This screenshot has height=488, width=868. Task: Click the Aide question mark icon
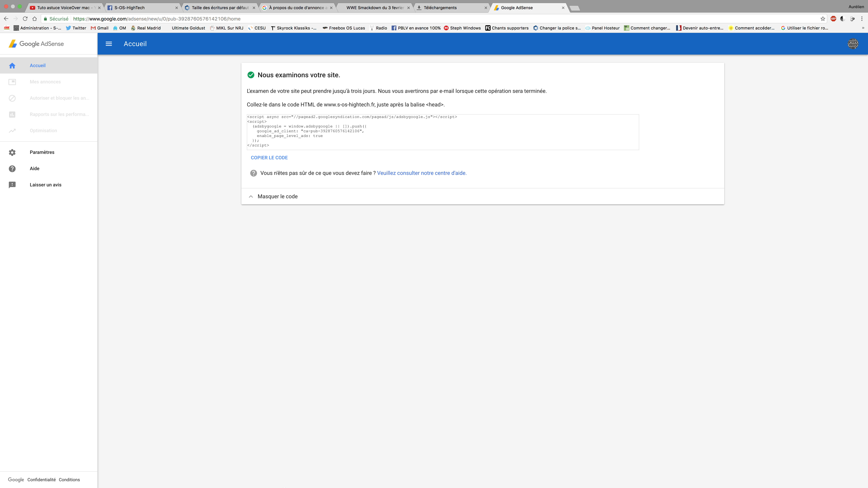pos(12,169)
